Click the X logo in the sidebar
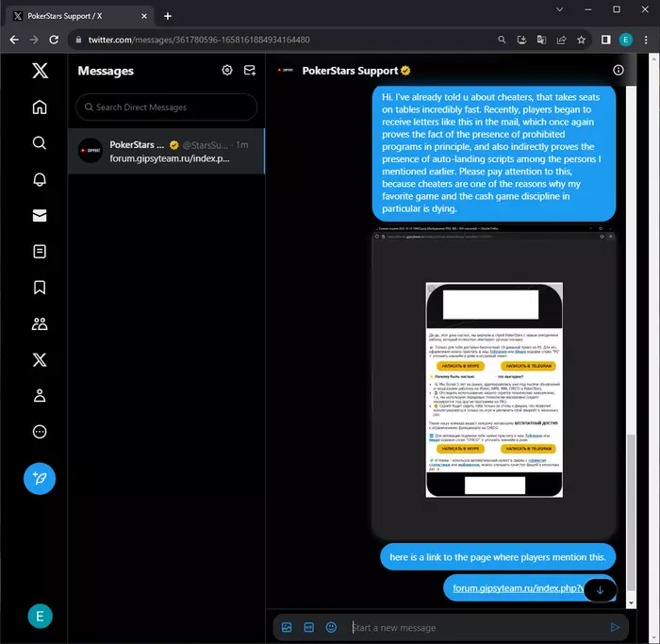The image size is (660, 644). tap(40, 71)
